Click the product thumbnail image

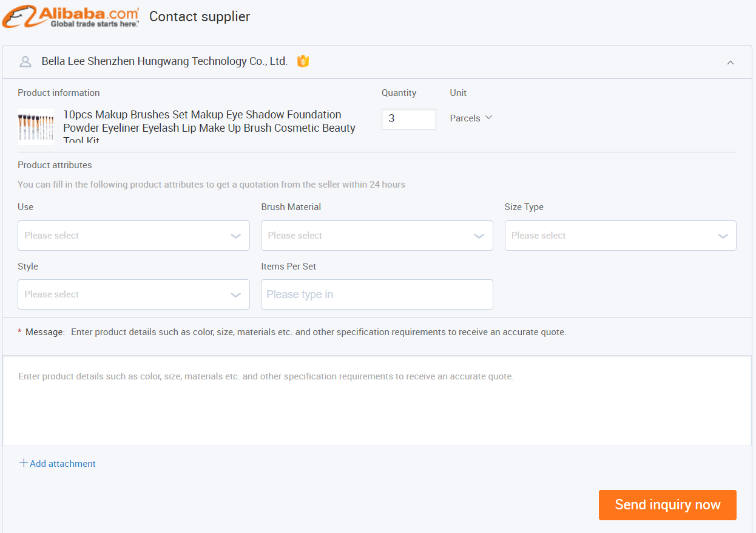click(35, 126)
